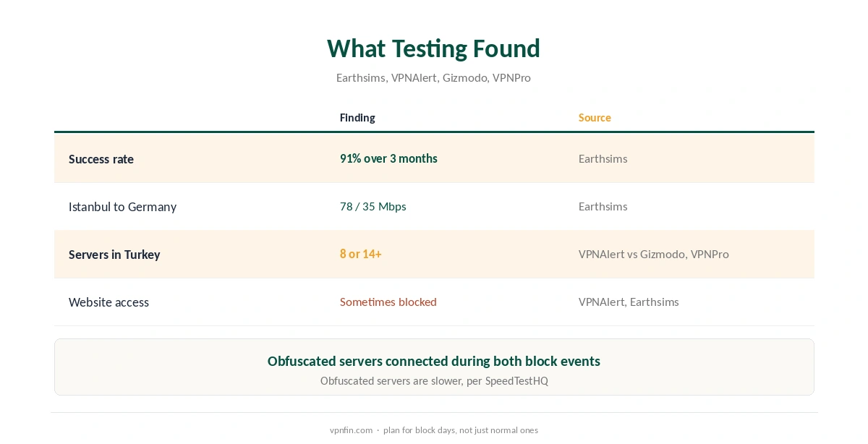Image resolution: width=868 pixels, height=444 pixels.
Task: Click the 'Finding' column header
Action: pos(357,117)
